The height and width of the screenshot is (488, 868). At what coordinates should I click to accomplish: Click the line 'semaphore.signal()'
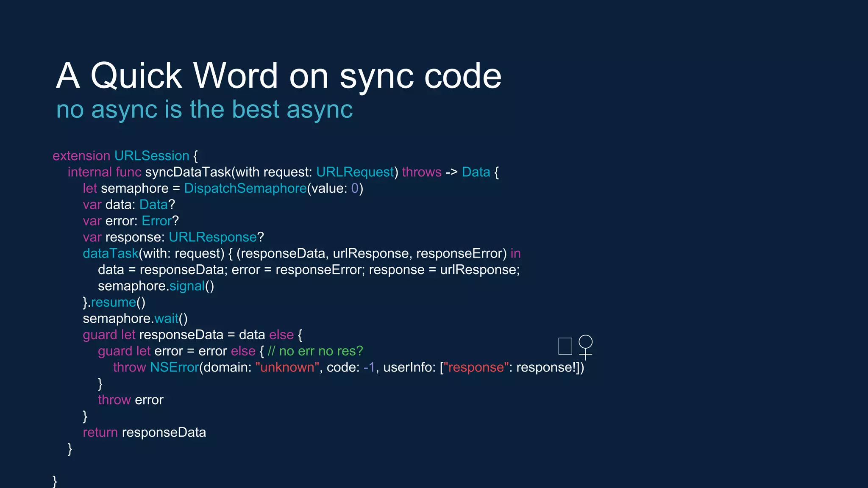coord(156,286)
